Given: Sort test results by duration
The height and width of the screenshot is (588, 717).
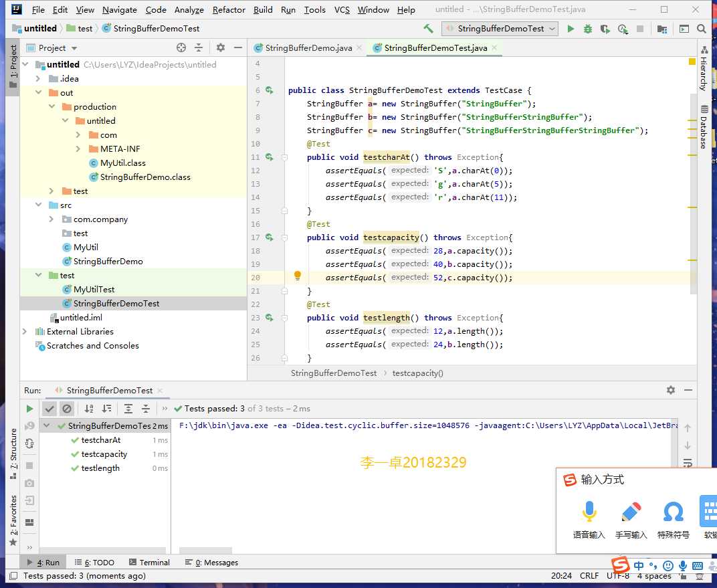Looking at the screenshot, I should (106, 408).
